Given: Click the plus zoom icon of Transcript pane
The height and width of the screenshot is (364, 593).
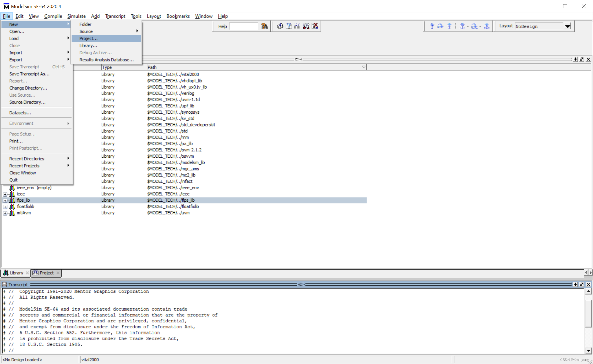Looking at the screenshot, I should (x=575, y=284).
